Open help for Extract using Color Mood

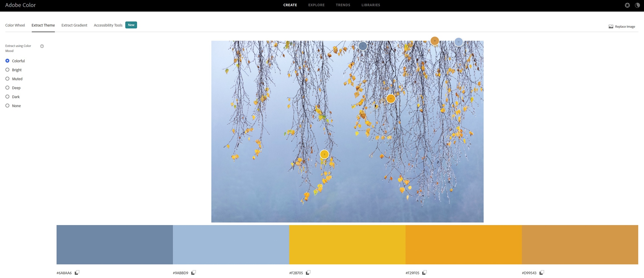42,46
